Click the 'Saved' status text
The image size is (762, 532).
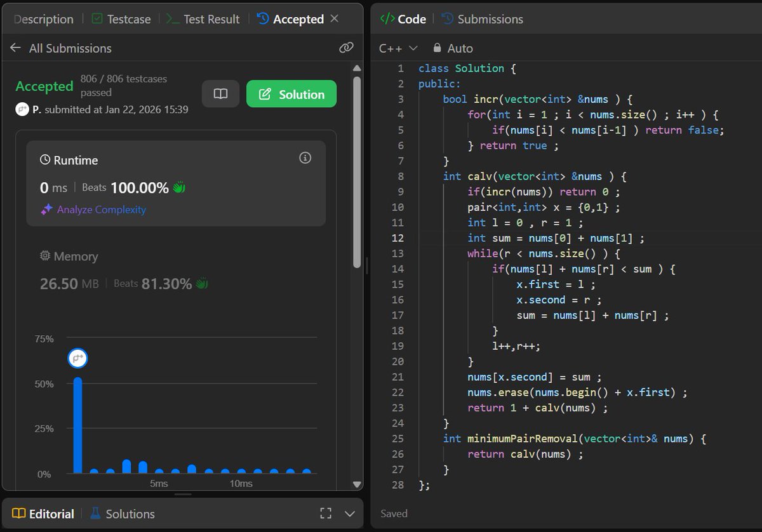tap(394, 514)
